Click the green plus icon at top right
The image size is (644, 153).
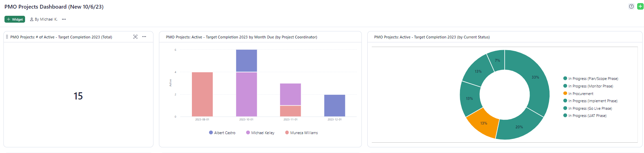640,7
